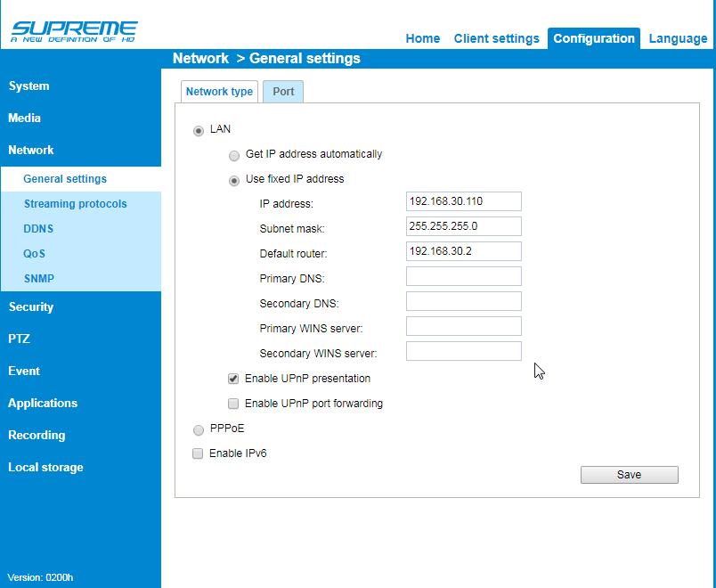Select the LAN radio button
This screenshot has height=588, width=716.
coord(199,131)
